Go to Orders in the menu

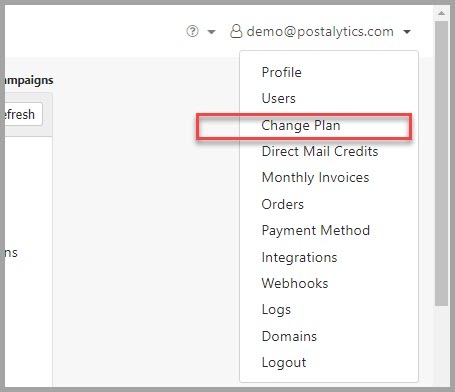pyautogui.click(x=283, y=204)
